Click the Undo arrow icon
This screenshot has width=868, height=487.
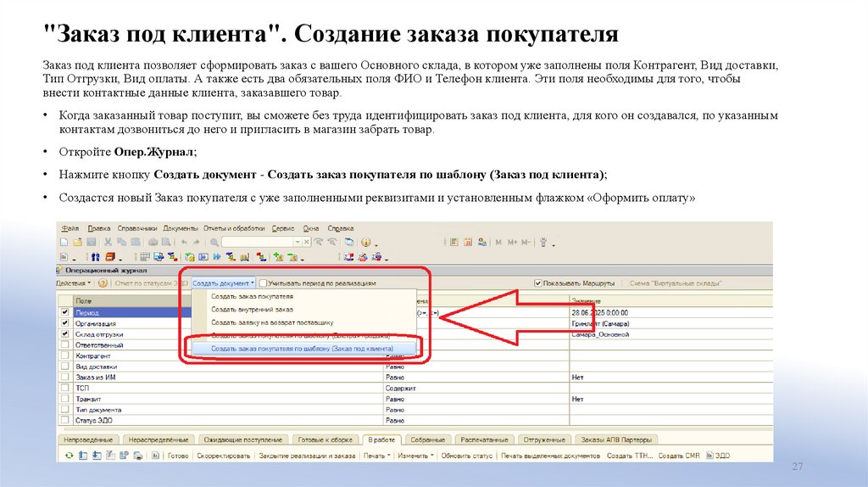click(184, 242)
